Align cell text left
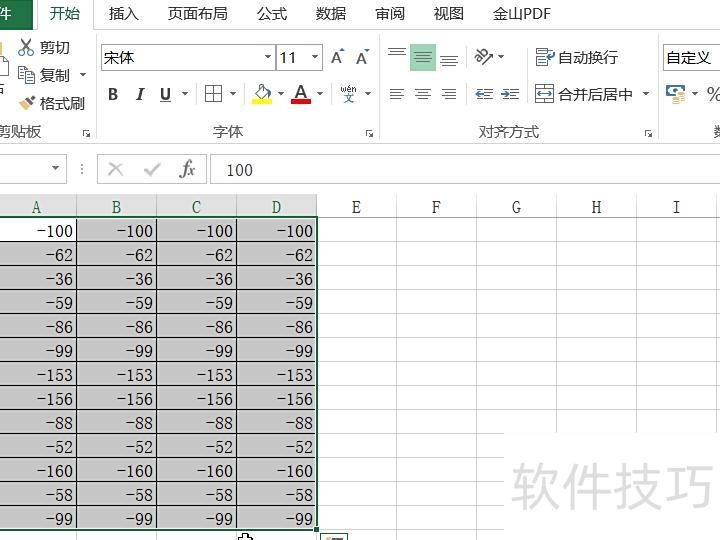Viewport: 720px width, 540px height. tap(397, 94)
